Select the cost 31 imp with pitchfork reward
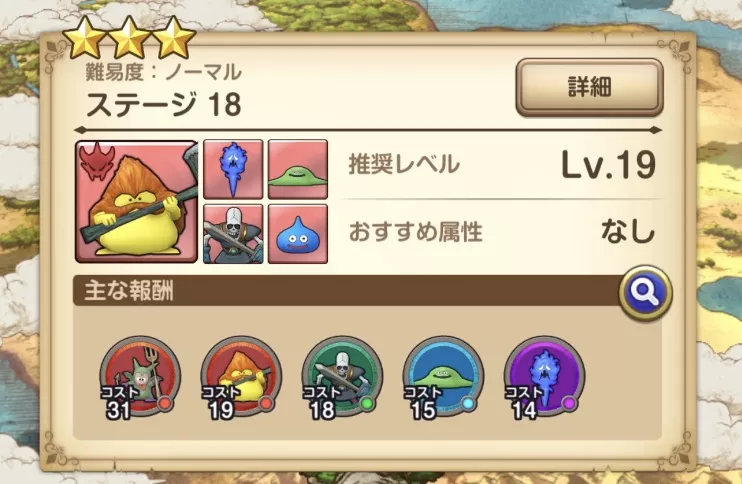Viewport: 742px width, 484px height. coord(140,377)
